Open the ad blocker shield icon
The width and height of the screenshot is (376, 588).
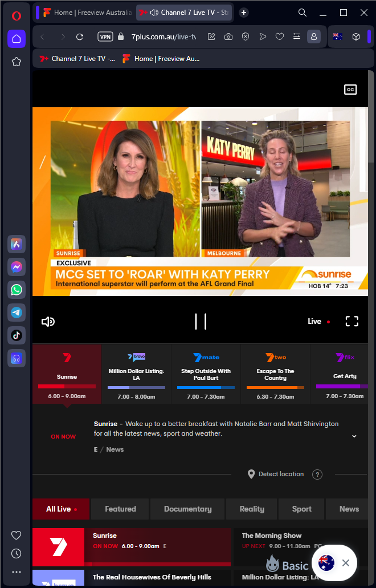[246, 37]
